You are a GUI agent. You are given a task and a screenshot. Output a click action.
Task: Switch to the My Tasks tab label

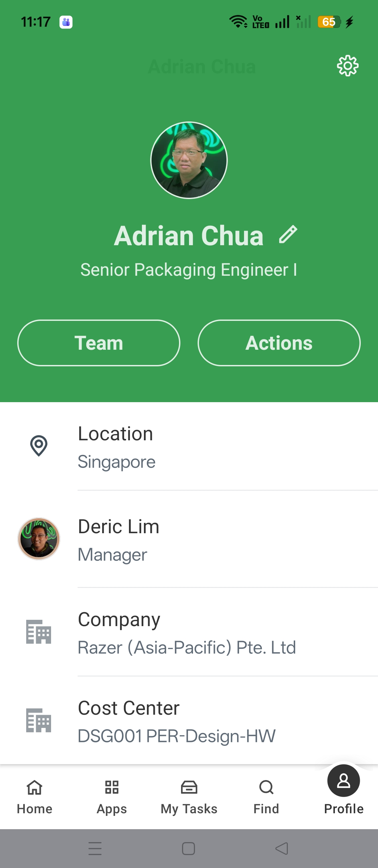(189, 809)
